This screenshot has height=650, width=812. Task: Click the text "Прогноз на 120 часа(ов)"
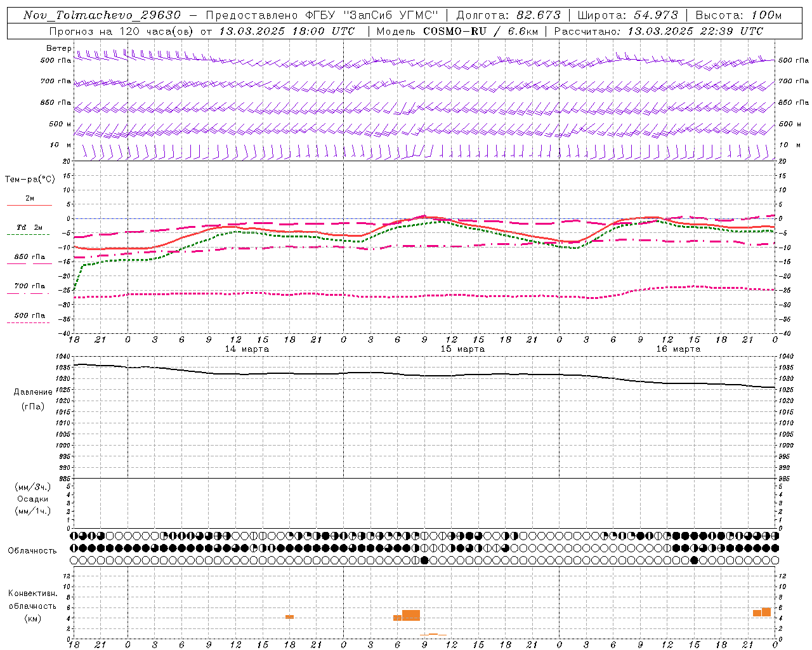(x=121, y=31)
